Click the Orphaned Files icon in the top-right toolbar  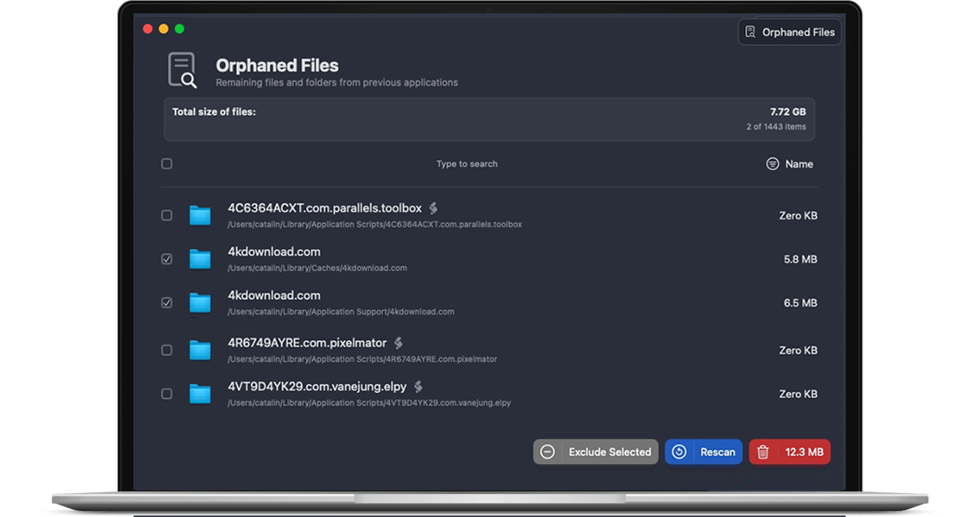(x=750, y=32)
